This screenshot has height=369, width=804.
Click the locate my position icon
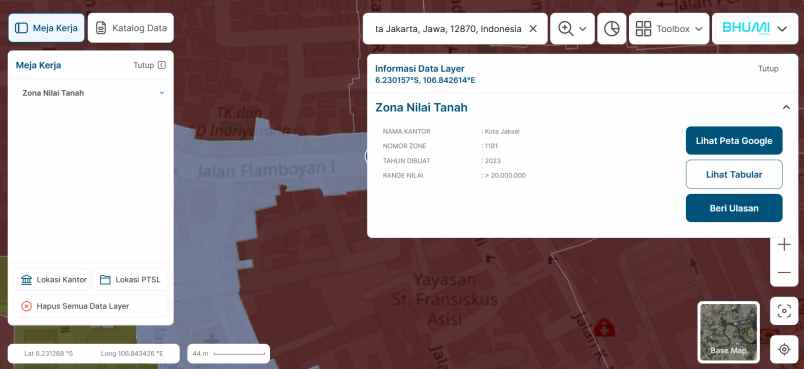click(784, 349)
